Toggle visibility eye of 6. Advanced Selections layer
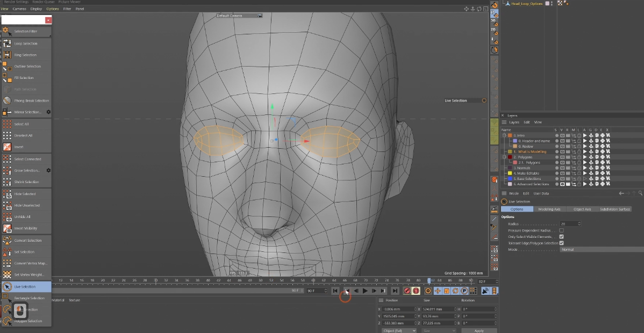 coord(562,184)
